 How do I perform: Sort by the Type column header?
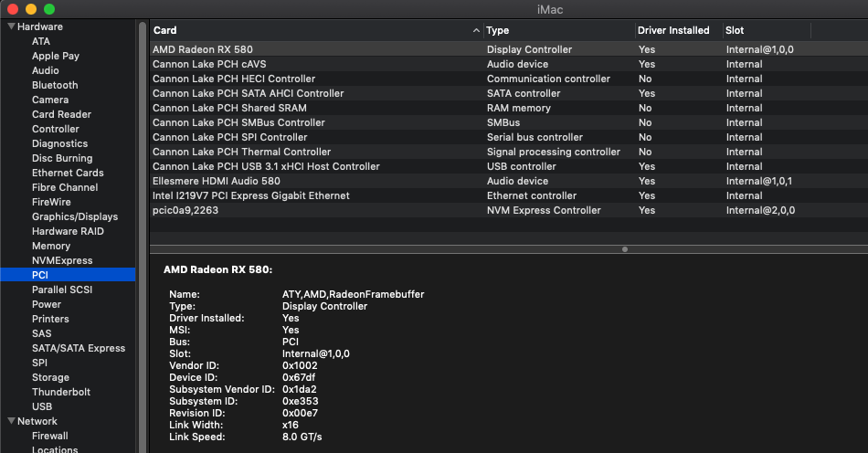coord(559,30)
